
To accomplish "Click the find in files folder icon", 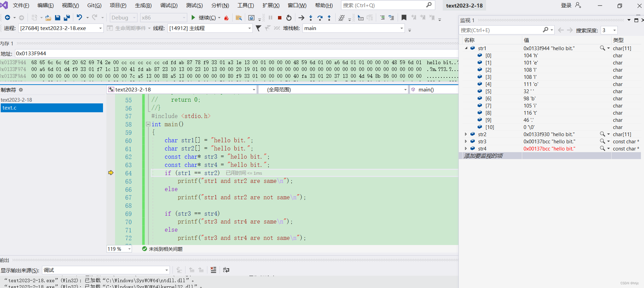I will click(x=239, y=18).
